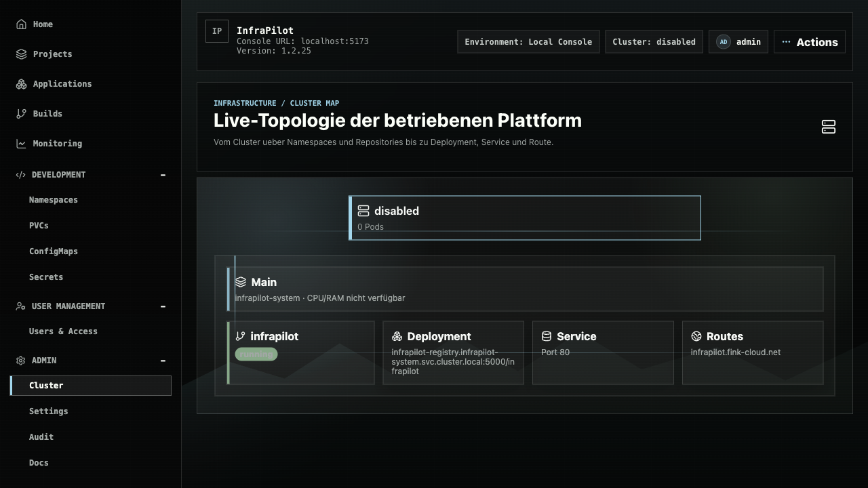Click the AD avatar circle
The width and height of the screenshot is (868, 488).
724,42
